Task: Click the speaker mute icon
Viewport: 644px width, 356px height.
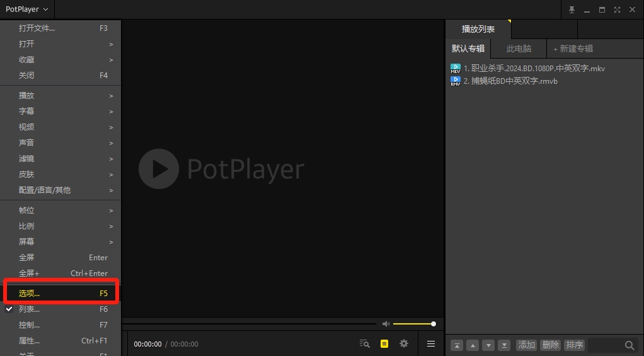Action: pos(386,324)
